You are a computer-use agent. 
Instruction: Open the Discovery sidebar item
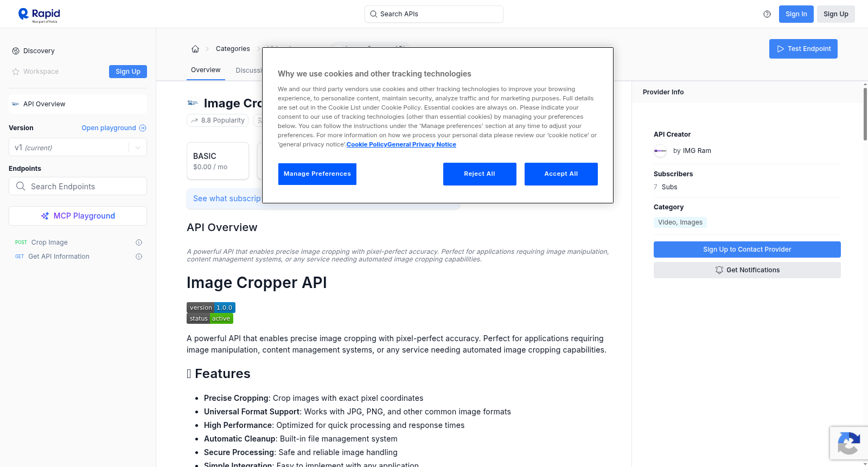[x=34, y=51]
